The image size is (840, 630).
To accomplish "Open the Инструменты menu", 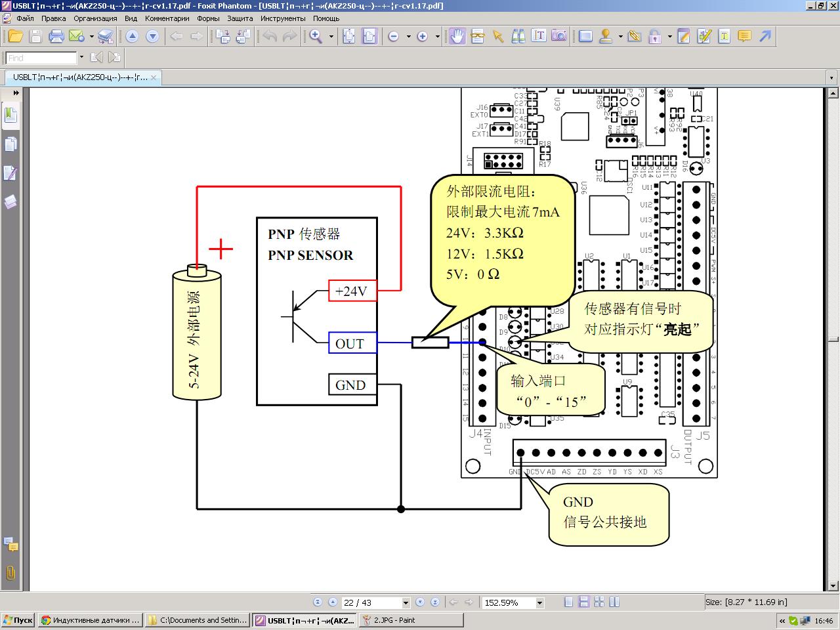I will pyautogui.click(x=283, y=18).
